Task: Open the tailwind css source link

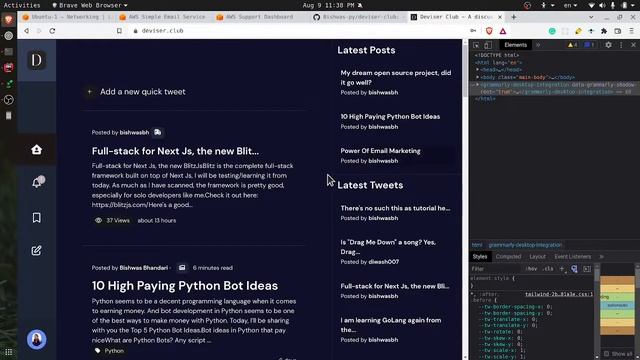Action: (x=559, y=294)
